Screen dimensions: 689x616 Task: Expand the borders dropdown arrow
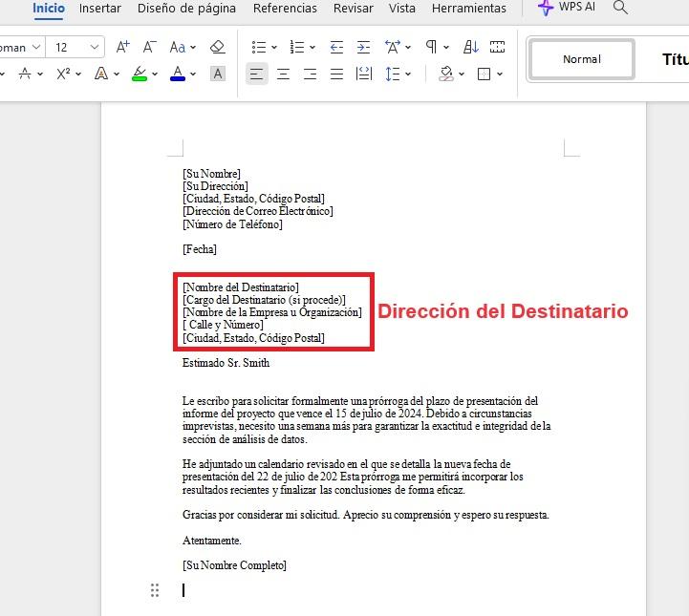pos(500,74)
